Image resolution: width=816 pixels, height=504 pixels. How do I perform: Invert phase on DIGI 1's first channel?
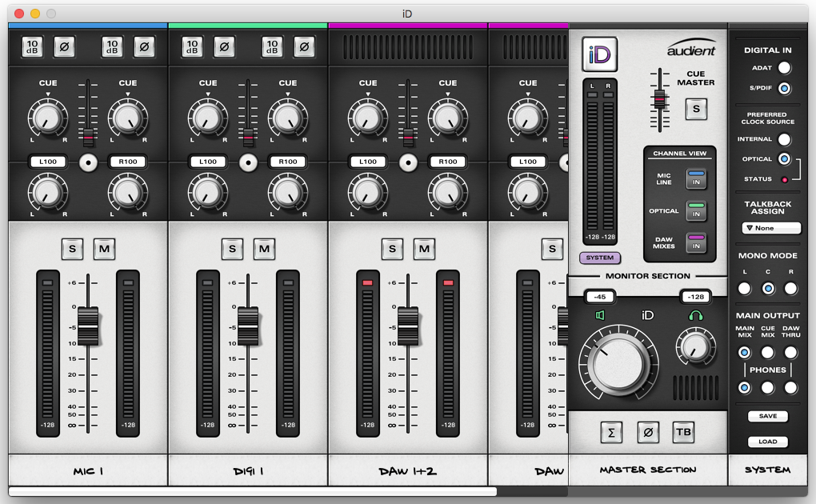224,47
